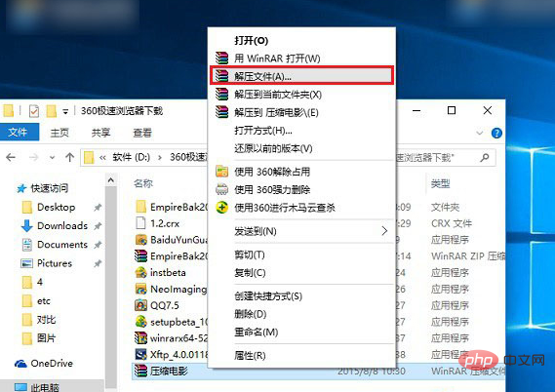
Task: Expand the 发送到(N) submenu
Action: (x=301, y=231)
